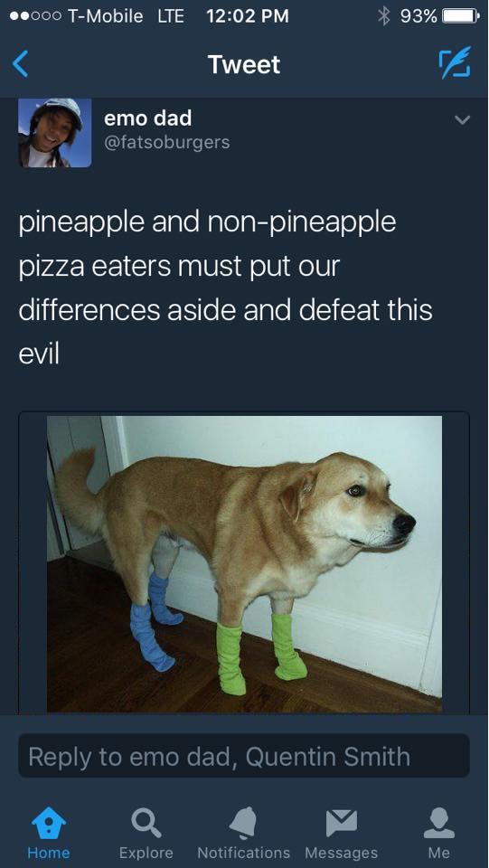Image resolution: width=489 pixels, height=868 pixels.
Task: Tap the Notifications bell icon
Action: click(243, 823)
